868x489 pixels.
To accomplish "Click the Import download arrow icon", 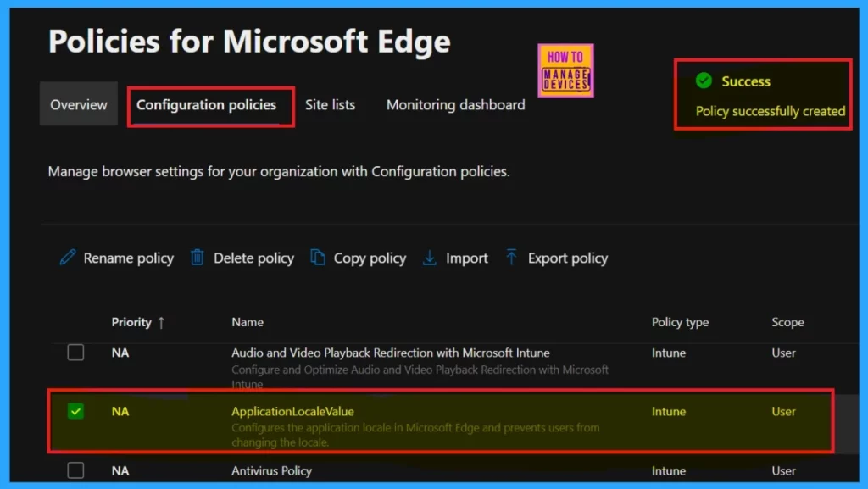I will click(430, 258).
